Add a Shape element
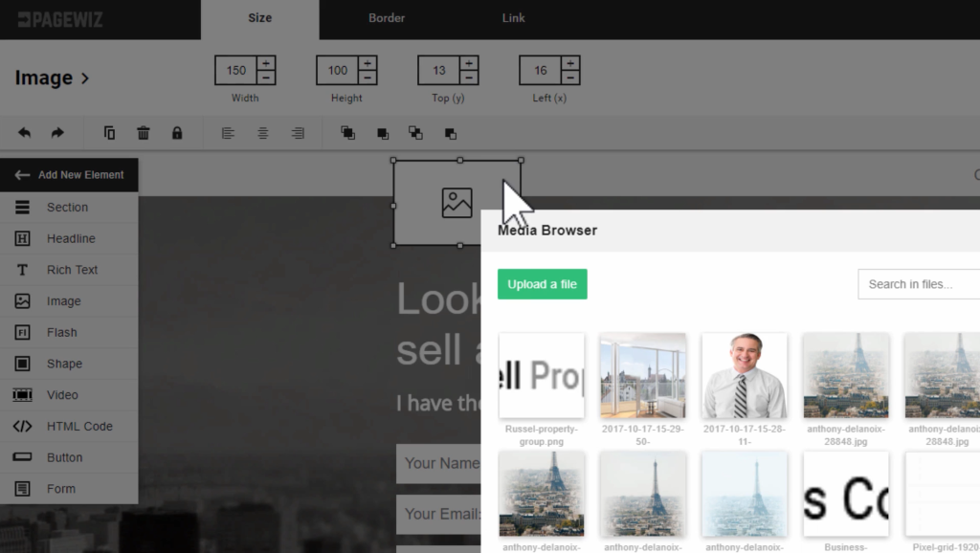The image size is (980, 553). 69,364
